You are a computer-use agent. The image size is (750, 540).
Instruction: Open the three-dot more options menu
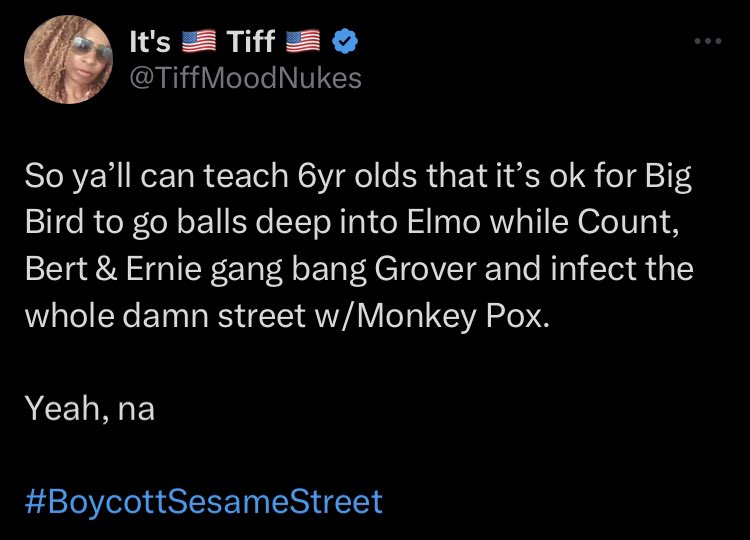(708, 41)
